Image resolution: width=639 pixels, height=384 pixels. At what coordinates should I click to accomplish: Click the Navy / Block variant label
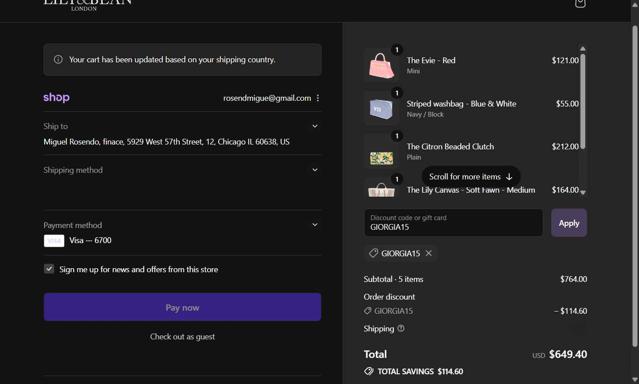[425, 115]
